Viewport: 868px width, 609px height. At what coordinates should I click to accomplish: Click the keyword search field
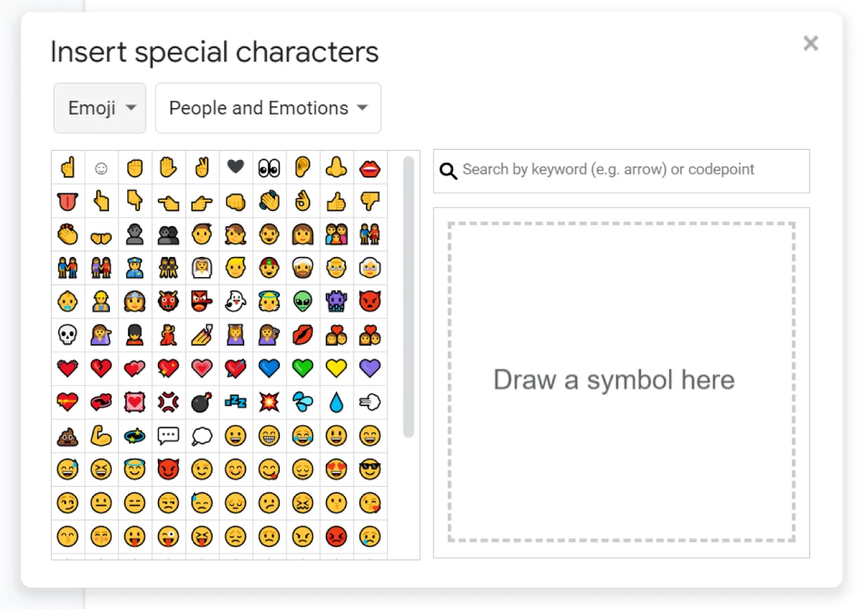tap(621, 171)
